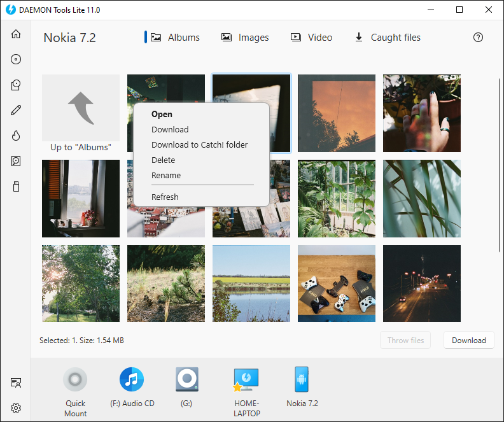
Task: Open the HOME-LAPTOP device icon
Action: pos(246,380)
